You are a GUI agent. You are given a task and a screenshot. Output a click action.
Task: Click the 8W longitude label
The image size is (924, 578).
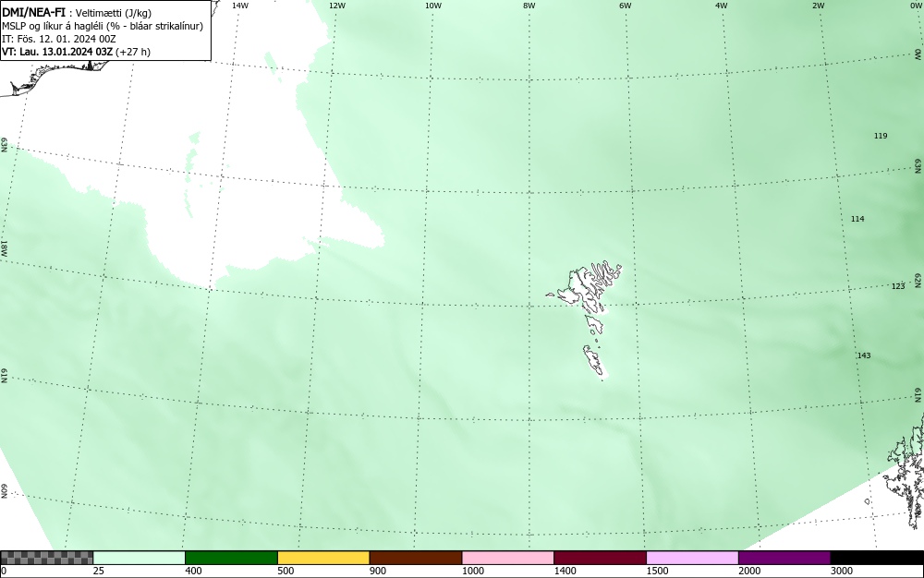[x=529, y=6]
